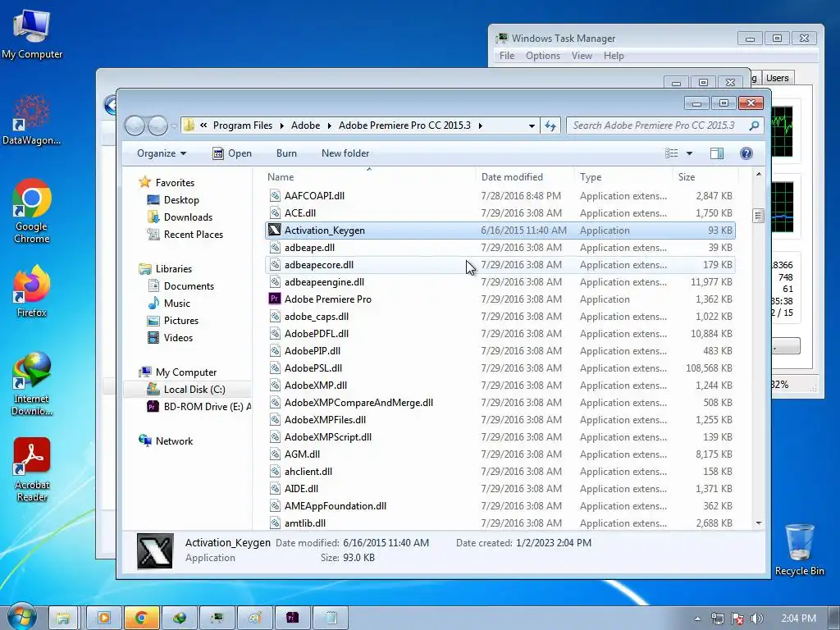The height and width of the screenshot is (630, 840).
Task: Click the volume speaker tray icon
Action: tap(757, 619)
